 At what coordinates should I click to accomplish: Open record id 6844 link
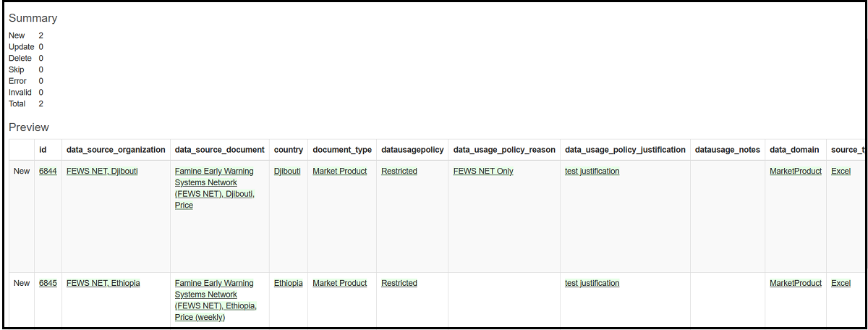click(x=48, y=172)
